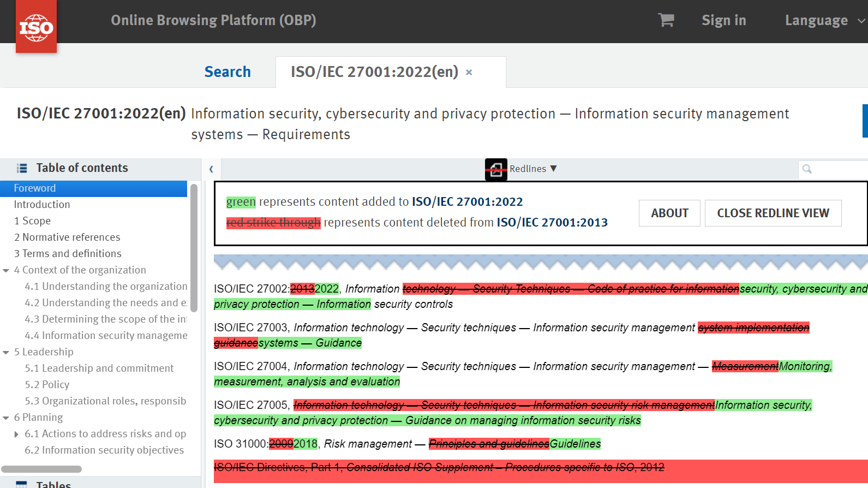Select 6.1 Actions to address risks
Screen dimensions: 868x488
coord(105,434)
